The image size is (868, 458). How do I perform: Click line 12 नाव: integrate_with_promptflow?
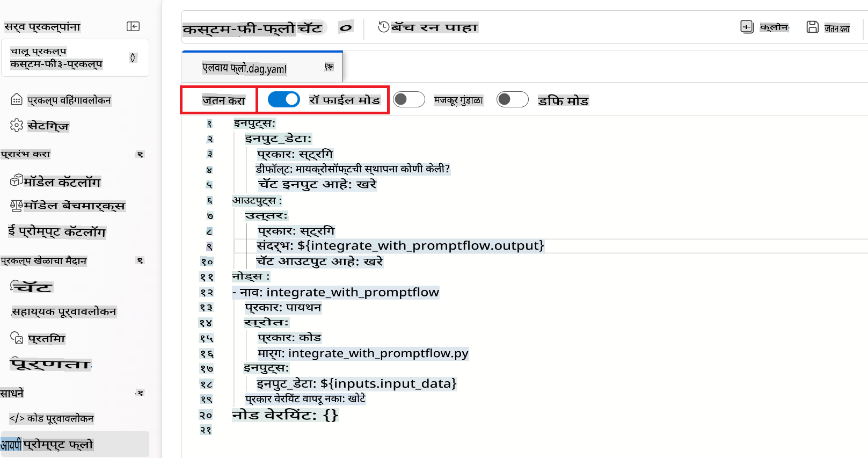click(335, 292)
